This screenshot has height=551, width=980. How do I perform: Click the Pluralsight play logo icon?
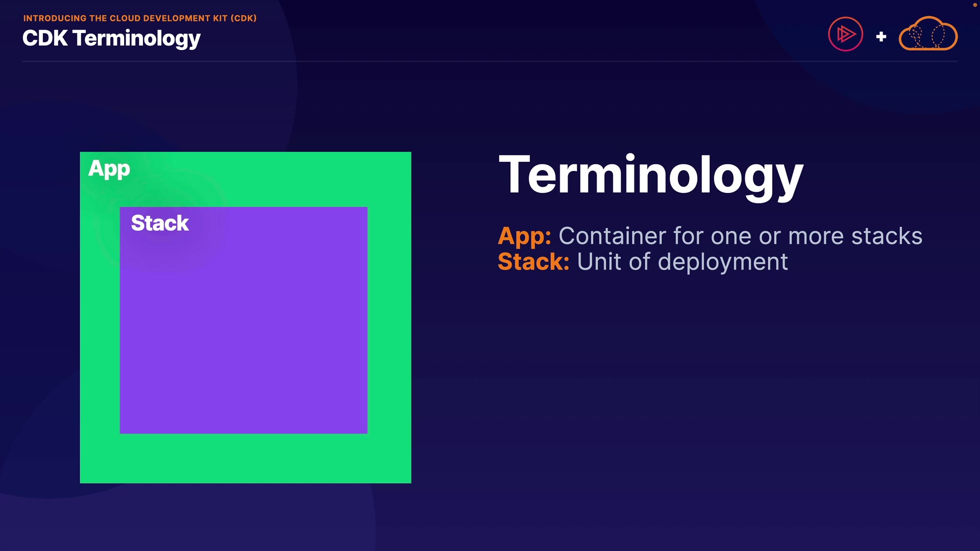845,34
